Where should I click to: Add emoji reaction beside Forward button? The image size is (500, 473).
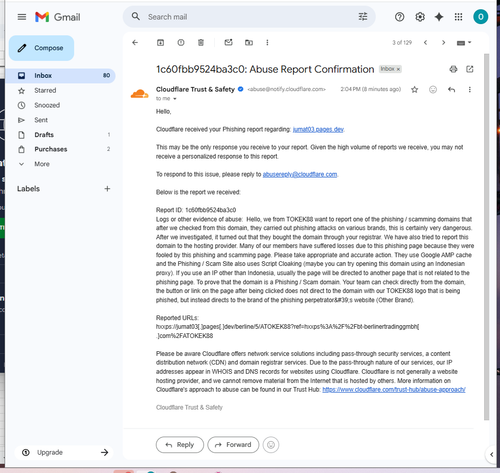coord(271,445)
